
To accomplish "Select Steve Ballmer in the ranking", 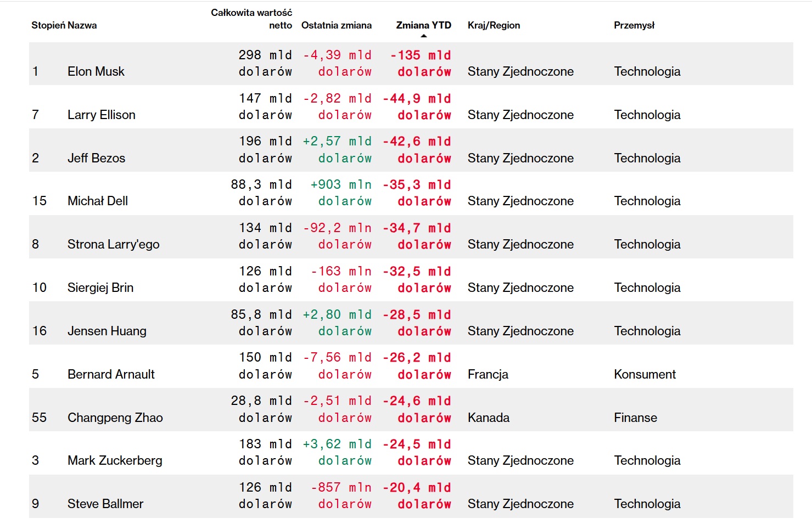I will coord(105,504).
